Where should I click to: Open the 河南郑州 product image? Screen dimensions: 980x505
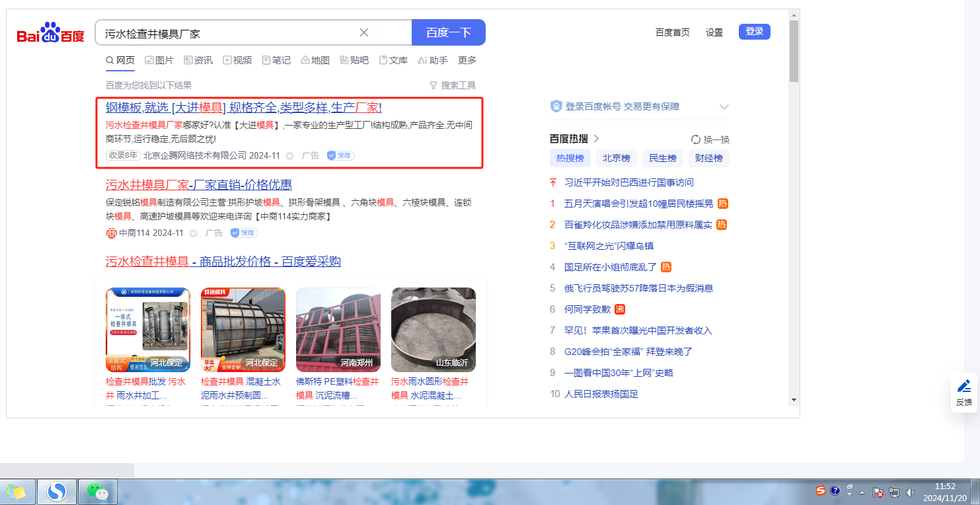pos(338,330)
